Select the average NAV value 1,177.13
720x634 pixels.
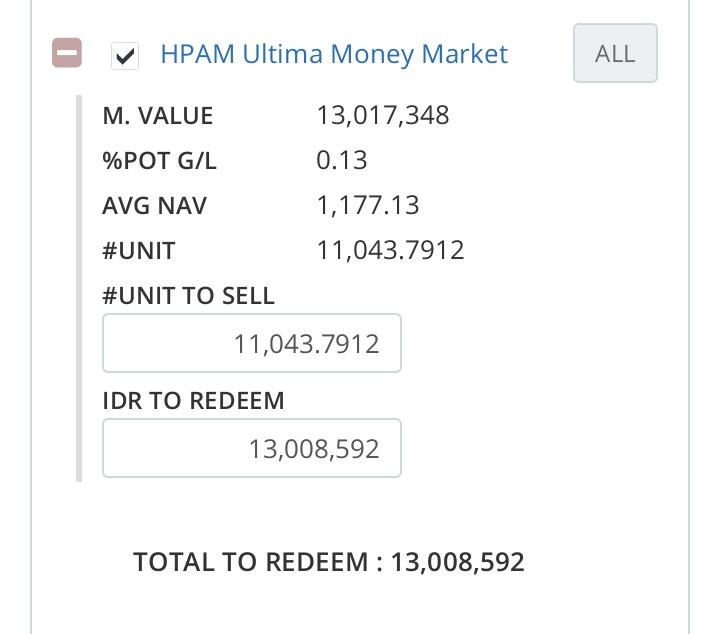point(368,206)
